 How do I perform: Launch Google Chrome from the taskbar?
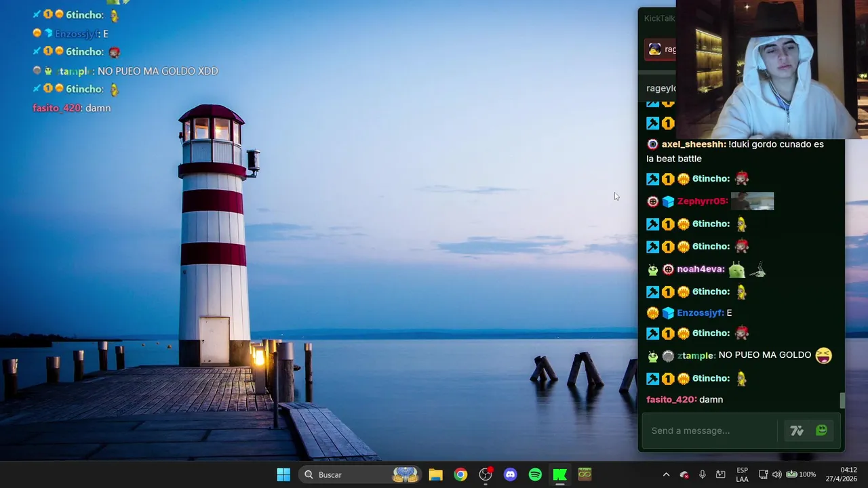click(460, 474)
